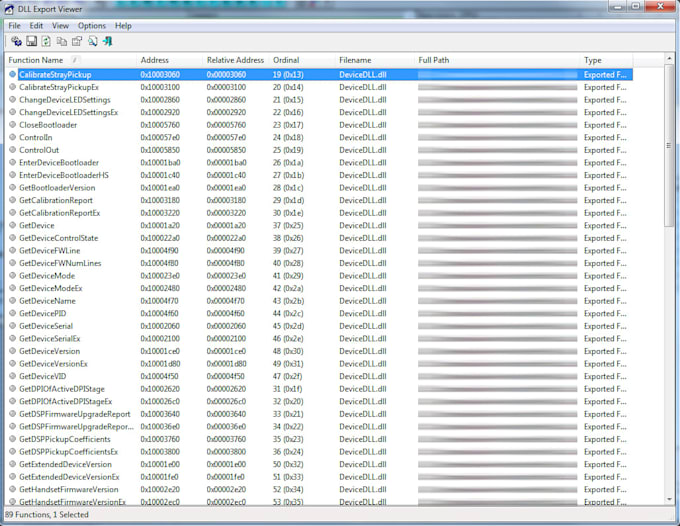Sort by the Ordinal column header

click(302, 60)
